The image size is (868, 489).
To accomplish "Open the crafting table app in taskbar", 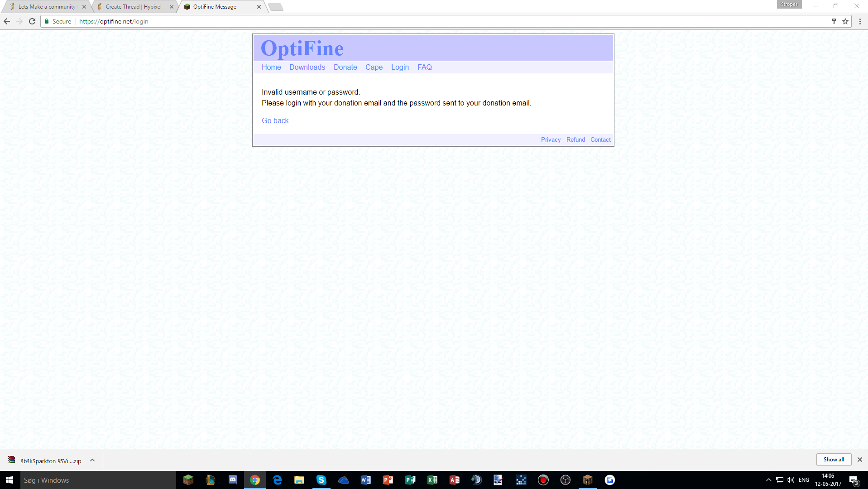I will coord(588,480).
